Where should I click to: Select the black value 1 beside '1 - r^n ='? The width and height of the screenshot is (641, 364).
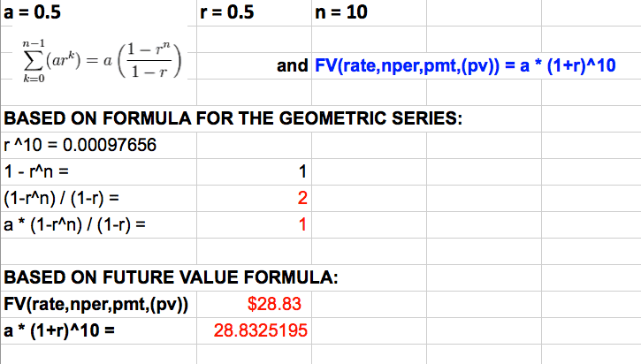point(301,172)
